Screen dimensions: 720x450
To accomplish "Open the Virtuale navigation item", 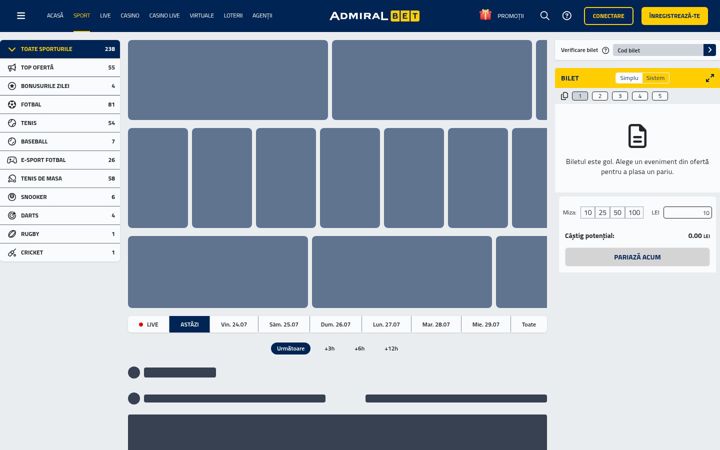I will (x=202, y=16).
